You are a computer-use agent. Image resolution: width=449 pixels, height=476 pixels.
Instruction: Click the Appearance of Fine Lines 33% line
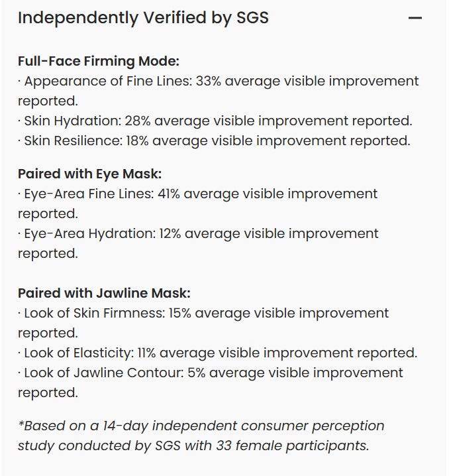(219, 82)
